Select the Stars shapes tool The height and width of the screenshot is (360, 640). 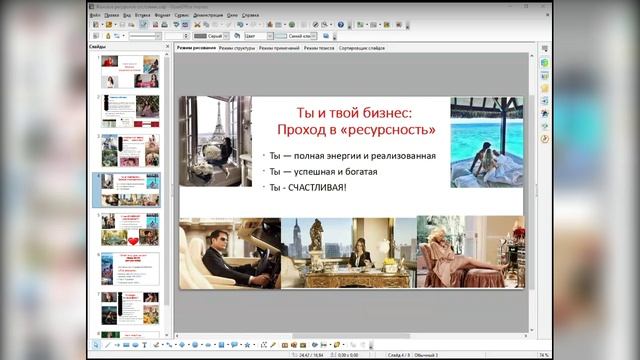pyautogui.click(x=247, y=345)
